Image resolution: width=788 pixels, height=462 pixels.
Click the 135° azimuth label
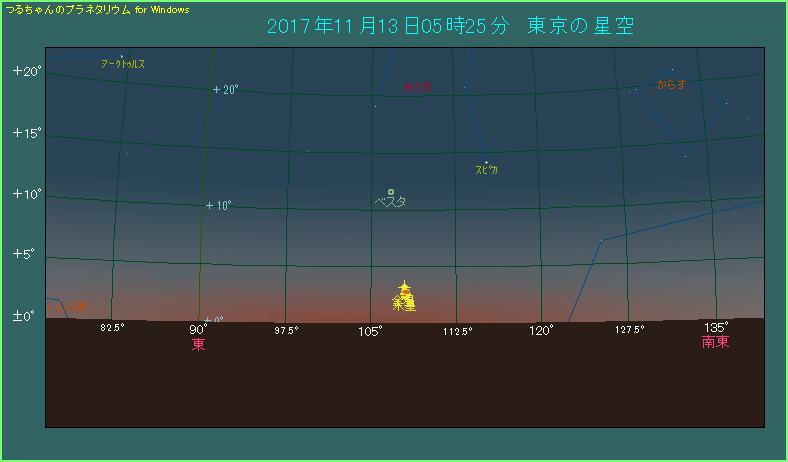[716, 327]
